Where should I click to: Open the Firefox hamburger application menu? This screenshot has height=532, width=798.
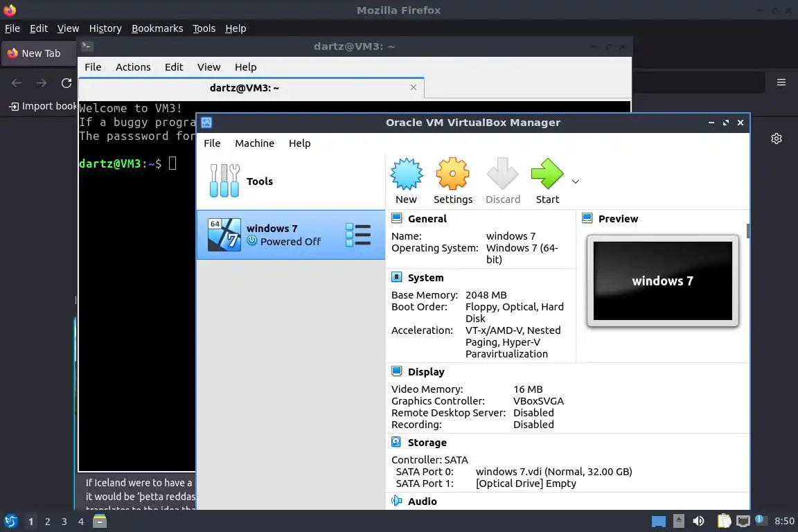781,82
